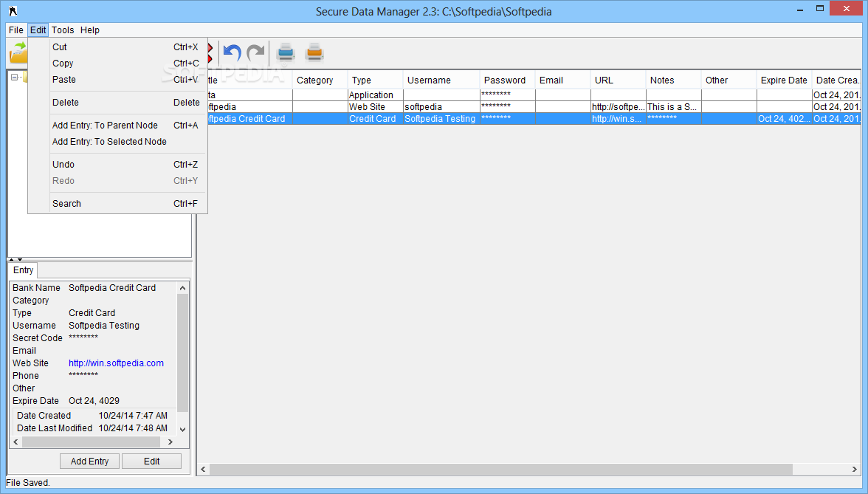The width and height of the screenshot is (868, 494).
Task: Close the open Edit menu
Action: [x=38, y=30]
